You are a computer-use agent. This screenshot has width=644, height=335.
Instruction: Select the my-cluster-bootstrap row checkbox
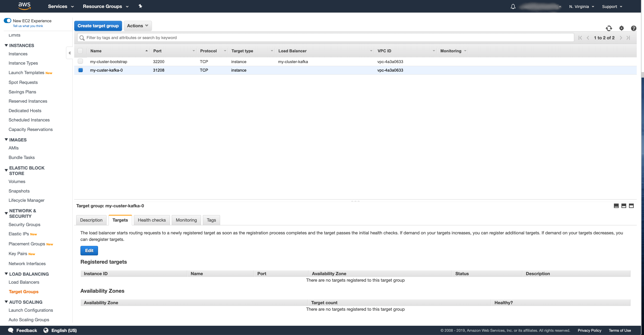pos(80,61)
